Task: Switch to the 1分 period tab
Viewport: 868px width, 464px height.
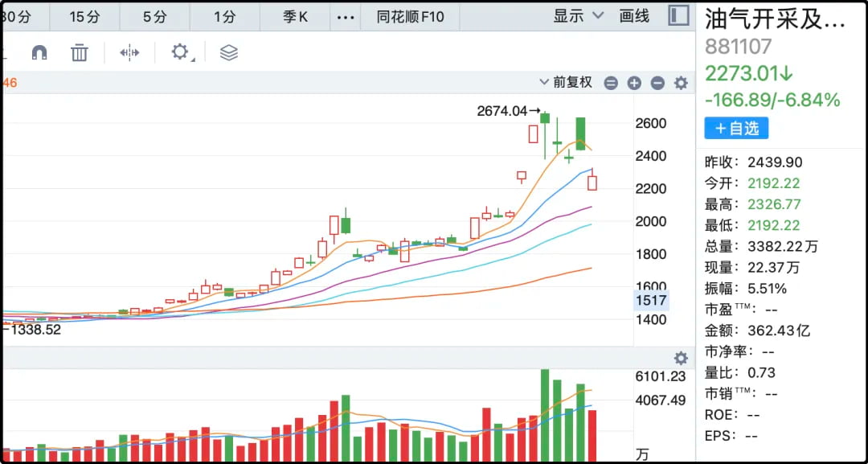Action: click(x=225, y=17)
